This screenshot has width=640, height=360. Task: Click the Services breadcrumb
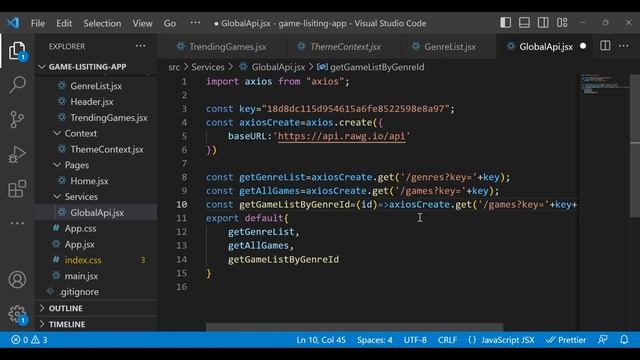click(208, 67)
